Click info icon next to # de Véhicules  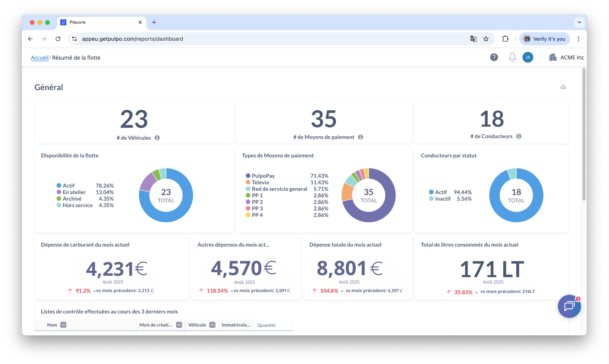[x=157, y=138]
